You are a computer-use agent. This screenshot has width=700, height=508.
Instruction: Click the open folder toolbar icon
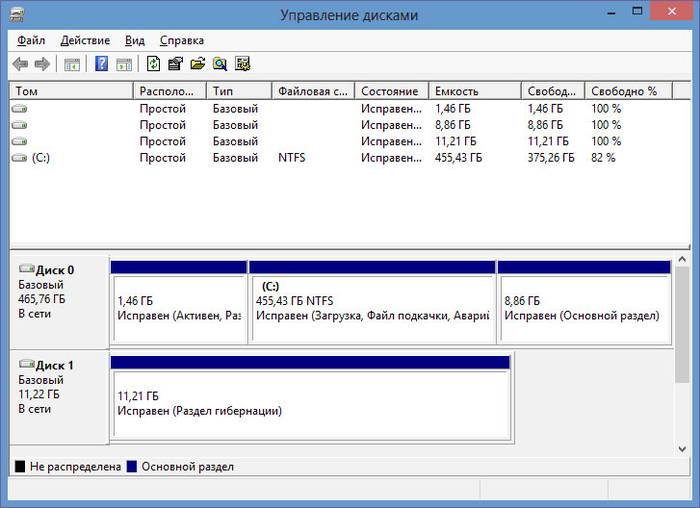coord(197,64)
